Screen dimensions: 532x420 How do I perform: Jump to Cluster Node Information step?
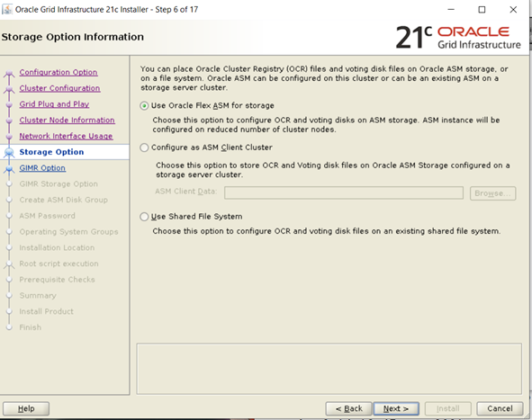tap(68, 120)
